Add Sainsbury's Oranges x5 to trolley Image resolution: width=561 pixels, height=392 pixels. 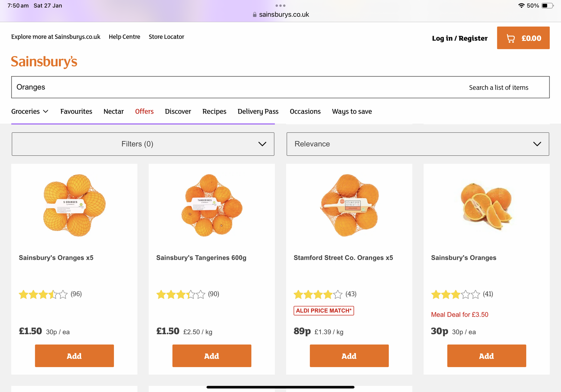tap(74, 356)
